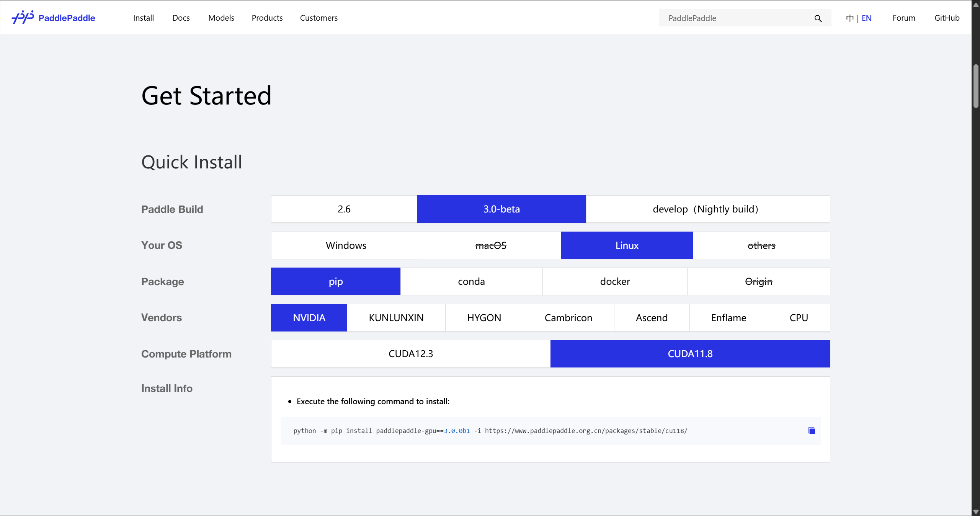Click scrollbar up arrow
The height and width of the screenshot is (516, 980).
(976, 5)
